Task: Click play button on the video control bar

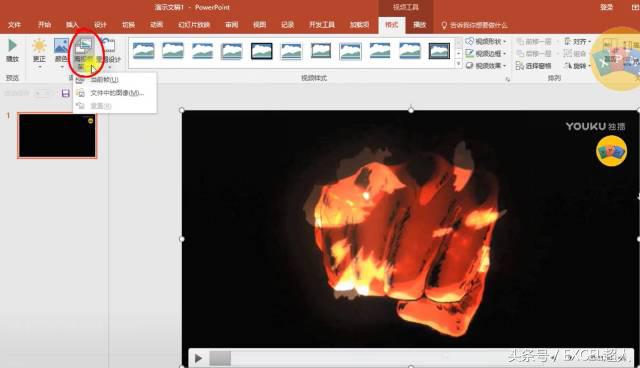Action: coord(198,359)
